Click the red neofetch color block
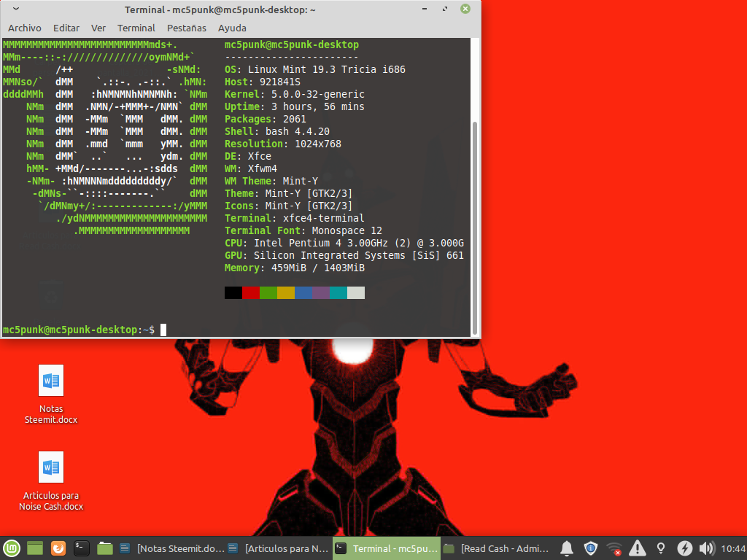 (251, 292)
